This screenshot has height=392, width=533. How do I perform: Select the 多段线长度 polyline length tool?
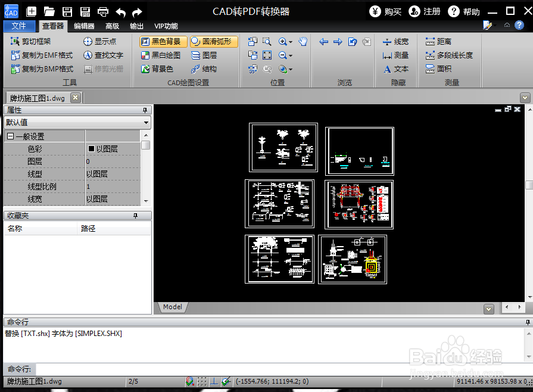point(449,55)
